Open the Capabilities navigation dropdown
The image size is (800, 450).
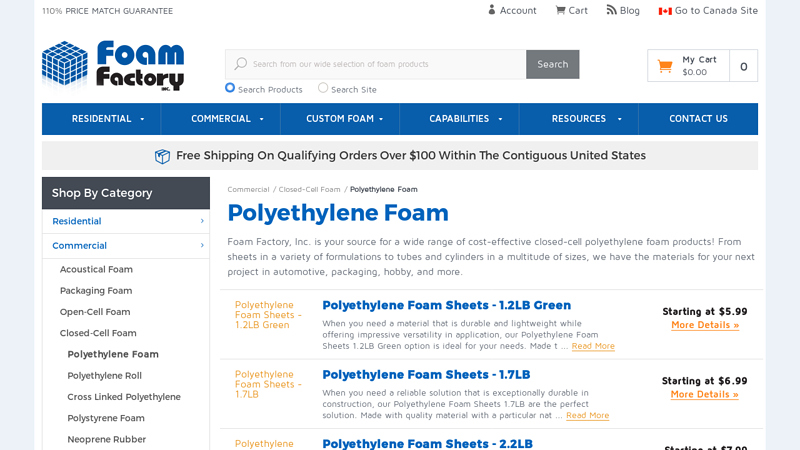coord(459,119)
